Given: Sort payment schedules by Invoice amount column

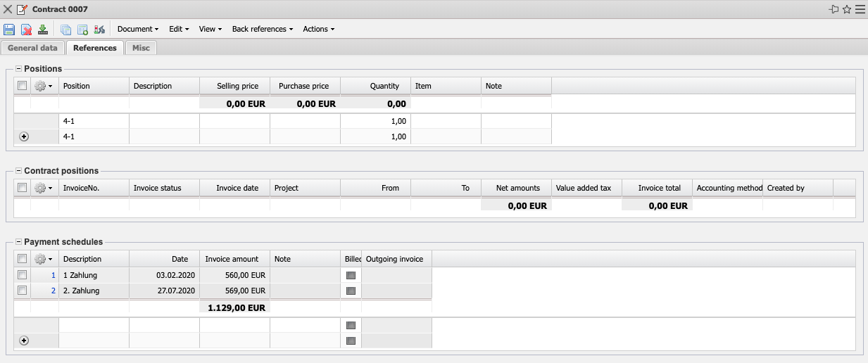Looking at the screenshot, I should (234, 259).
